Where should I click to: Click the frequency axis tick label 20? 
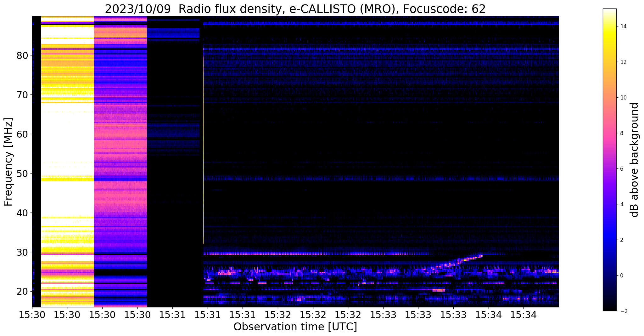pyautogui.click(x=23, y=292)
